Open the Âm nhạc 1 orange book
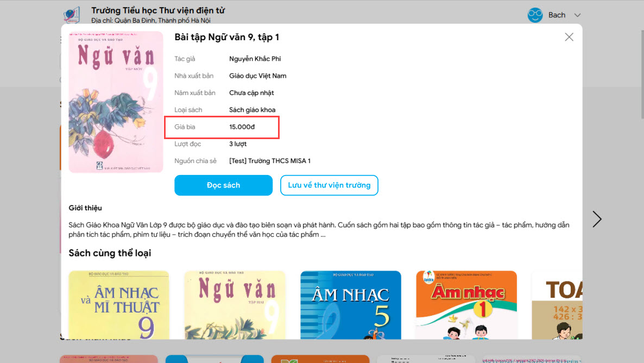 [x=466, y=305]
